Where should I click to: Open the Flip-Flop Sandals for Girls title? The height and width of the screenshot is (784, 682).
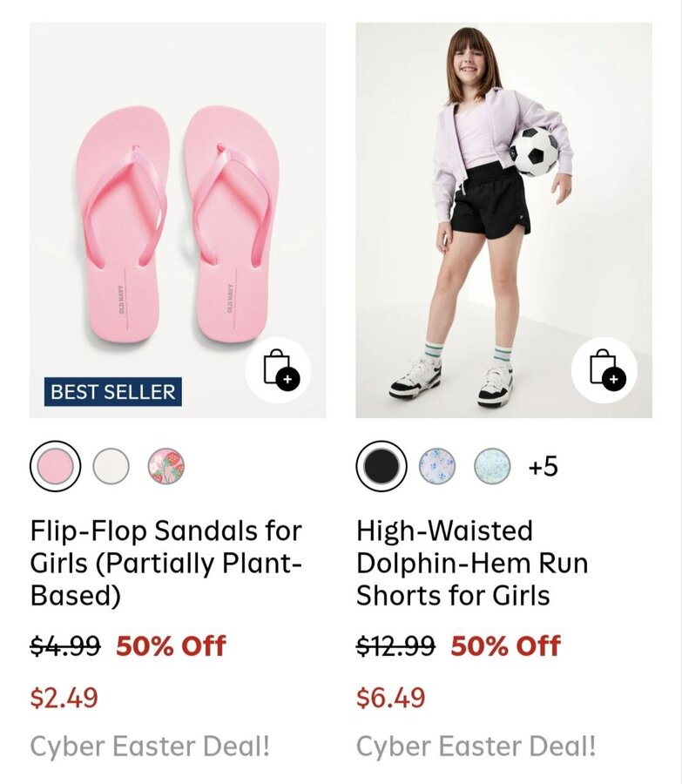coord(165,563)
